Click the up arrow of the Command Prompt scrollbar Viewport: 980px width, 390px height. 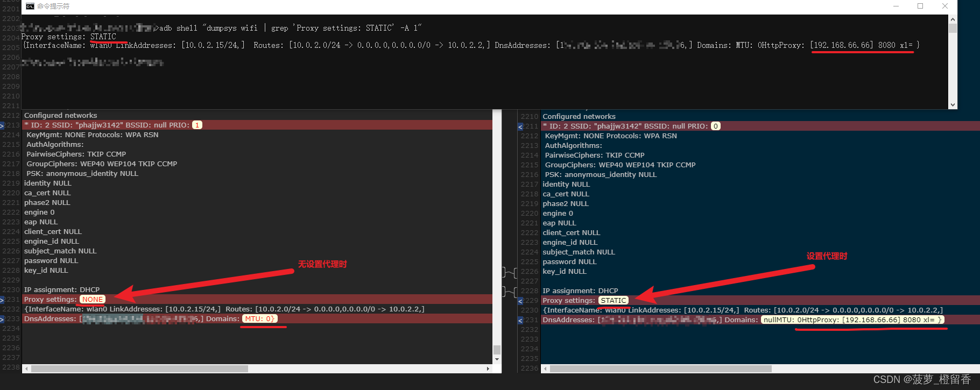point(953,18)
